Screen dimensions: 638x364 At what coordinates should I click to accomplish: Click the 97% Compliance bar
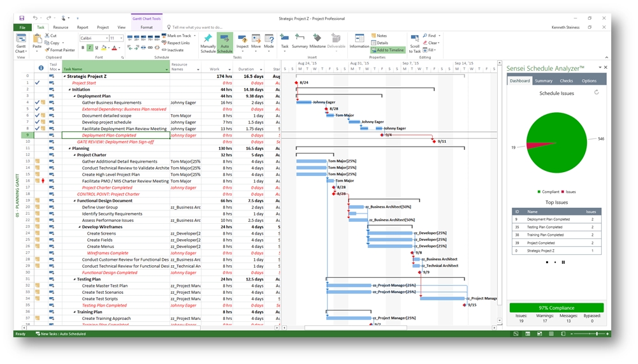(x=556, y=308)
